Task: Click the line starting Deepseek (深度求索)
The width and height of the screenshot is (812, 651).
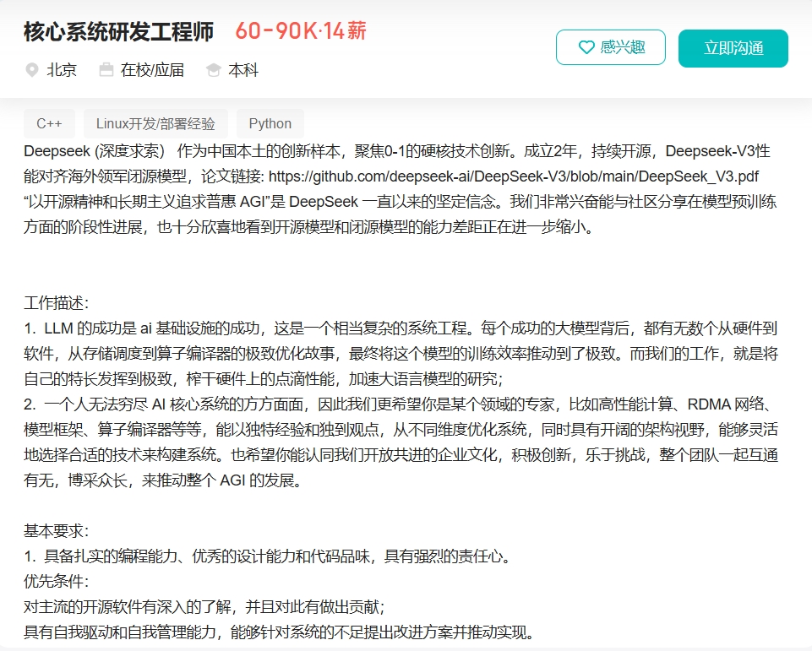Action: [x=397, y=151]
